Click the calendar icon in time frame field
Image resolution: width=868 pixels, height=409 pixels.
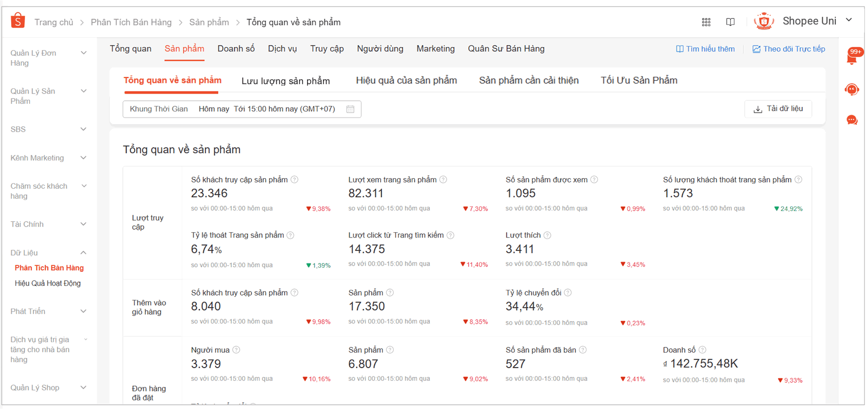tap(350, 109)
